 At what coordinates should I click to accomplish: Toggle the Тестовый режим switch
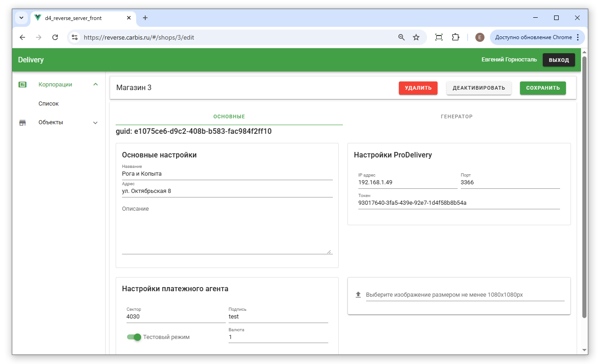click(x=134, y=337)
